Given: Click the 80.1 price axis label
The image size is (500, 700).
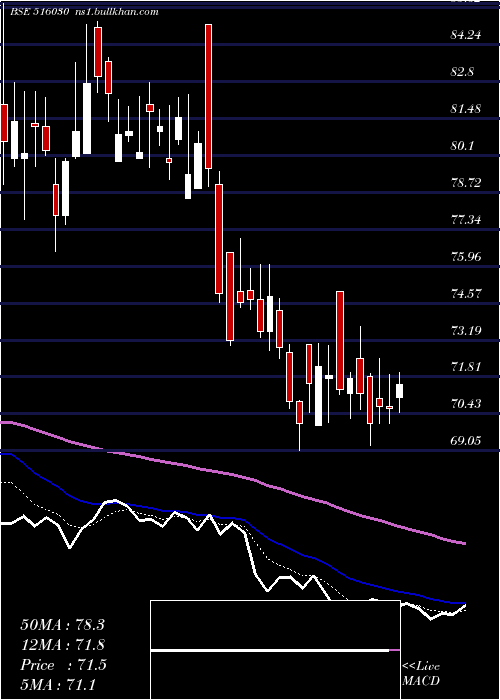Looking at the screenshot, I should [x=462, y=146].
